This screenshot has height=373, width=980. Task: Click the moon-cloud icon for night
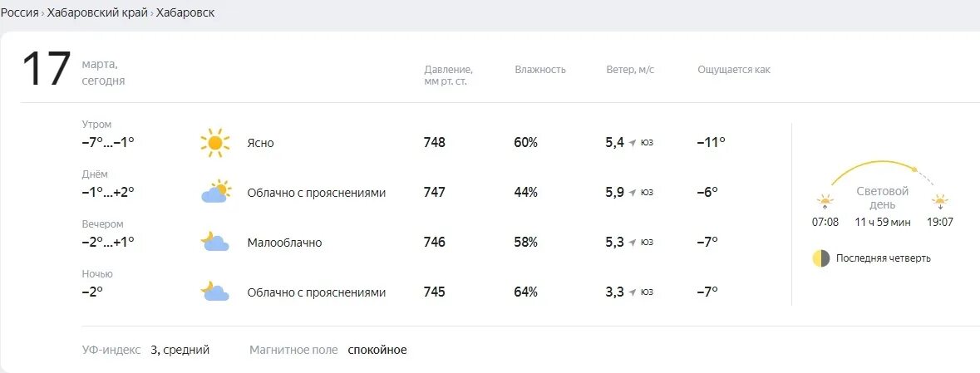(x=215, y=291)
